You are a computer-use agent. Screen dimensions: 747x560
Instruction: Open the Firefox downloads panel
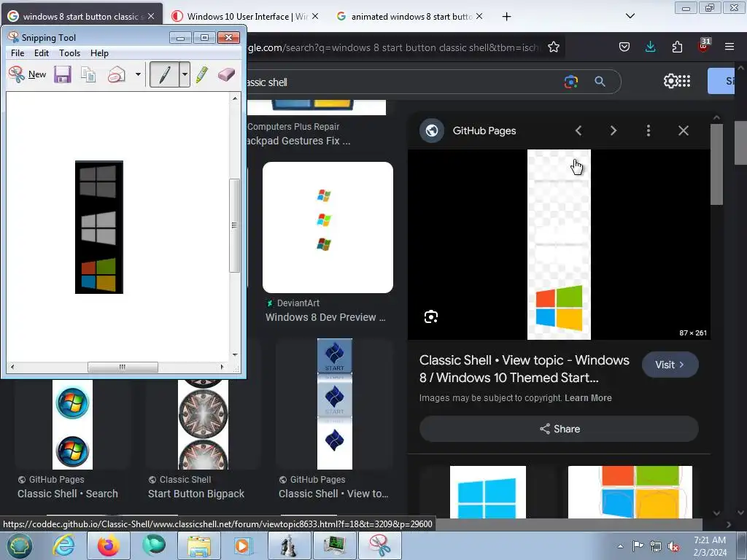650,47
